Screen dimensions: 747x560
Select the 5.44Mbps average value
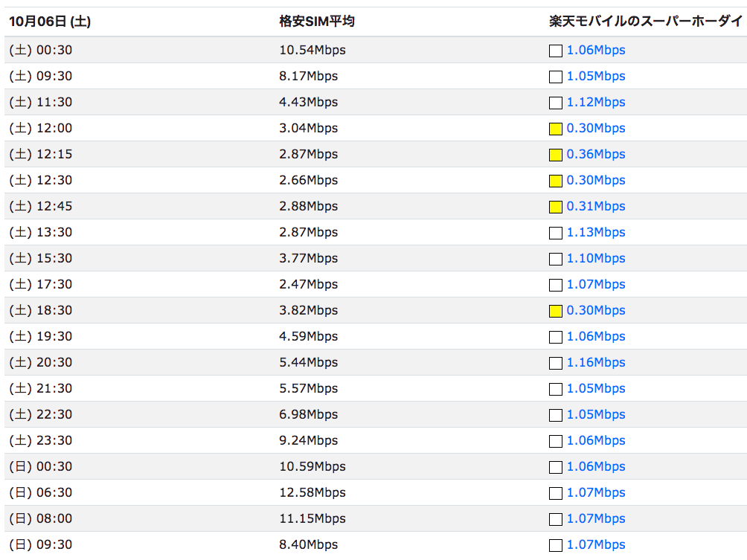click(308, 362)
